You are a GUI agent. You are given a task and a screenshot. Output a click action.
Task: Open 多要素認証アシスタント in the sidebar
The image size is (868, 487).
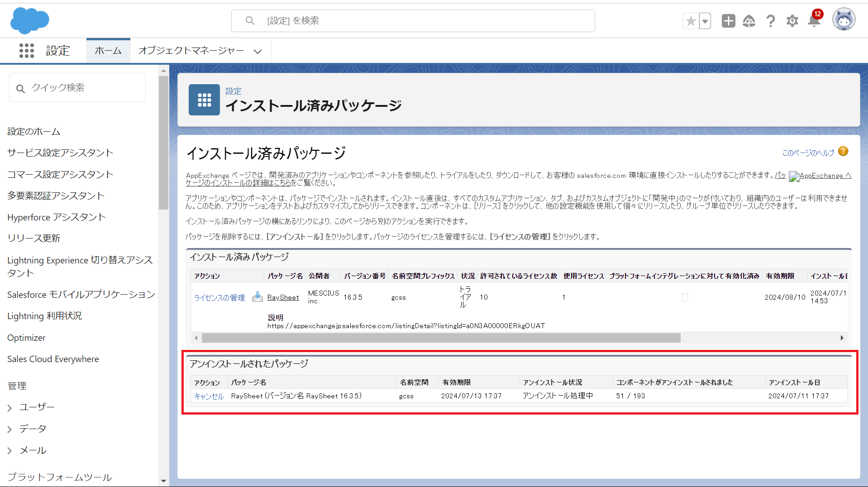click(56, 196)
